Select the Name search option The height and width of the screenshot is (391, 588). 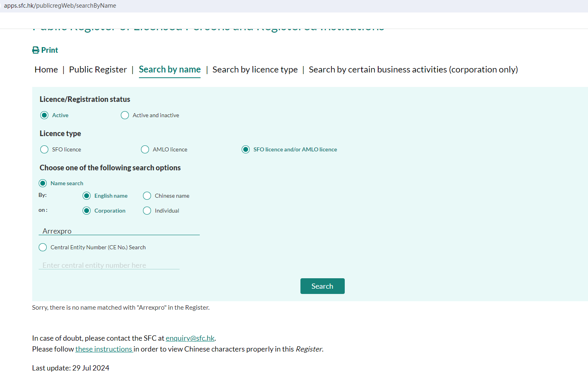click(43, 184)
